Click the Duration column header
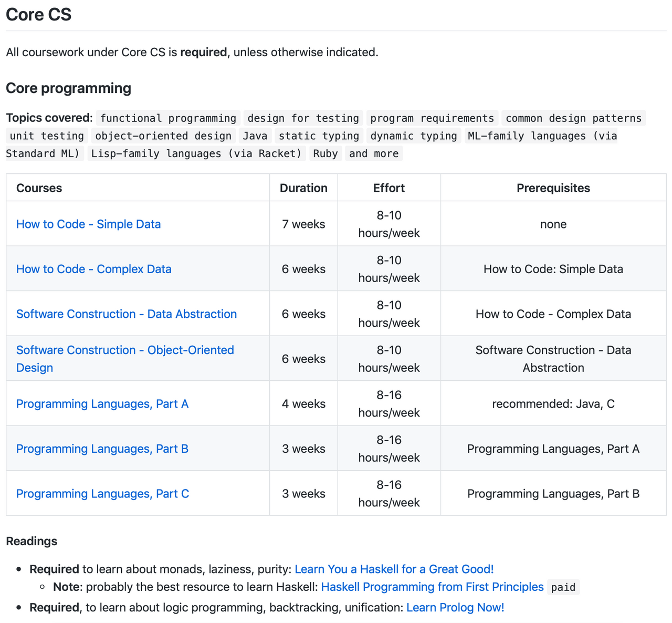 point(303,188)
